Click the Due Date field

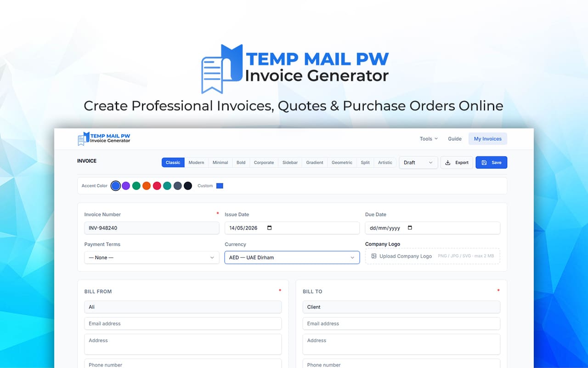click(x=433, y=228)
